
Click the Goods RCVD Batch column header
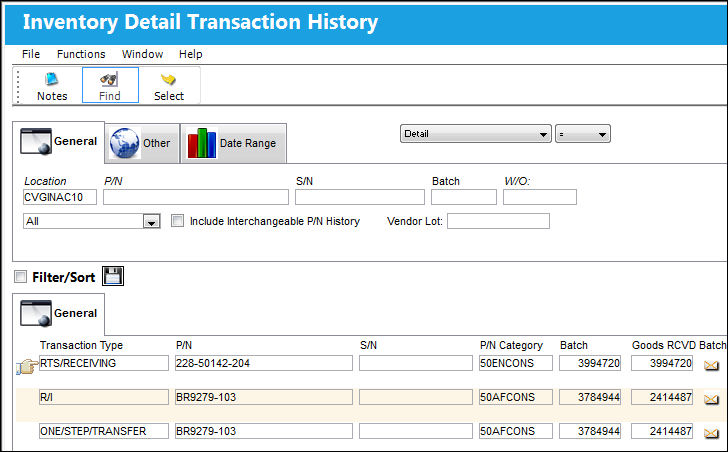coord(679,345)
